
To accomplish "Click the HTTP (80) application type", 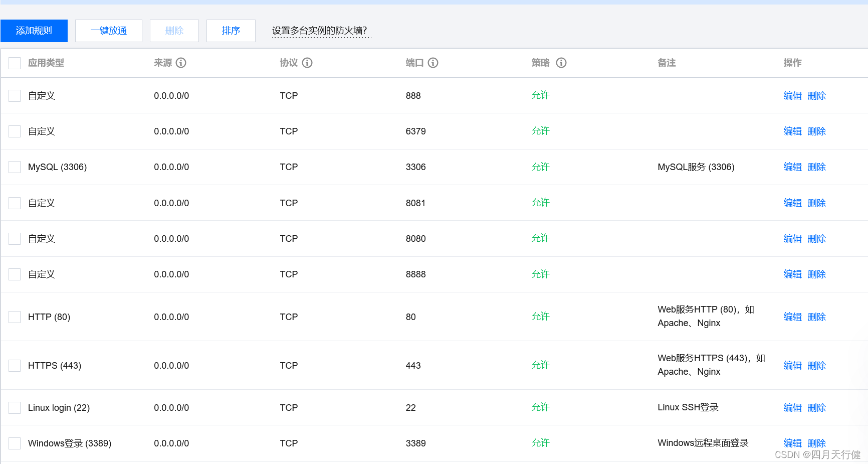I will pos(49,317).
